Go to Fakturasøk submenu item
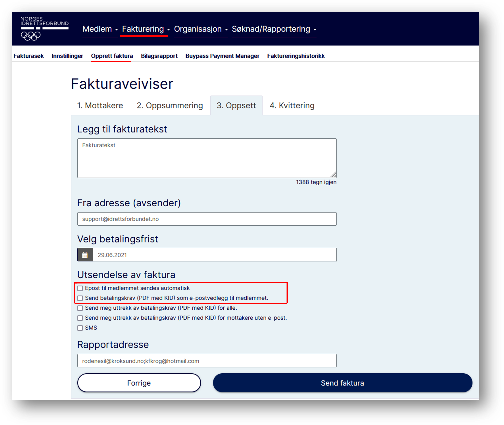 [x=28, y=56]
